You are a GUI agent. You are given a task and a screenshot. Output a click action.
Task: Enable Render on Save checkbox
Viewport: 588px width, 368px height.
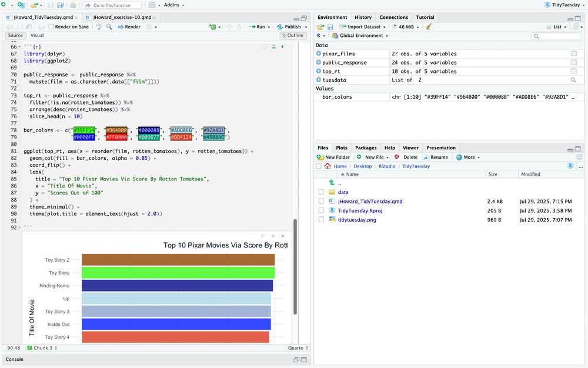tap(51, 26)
